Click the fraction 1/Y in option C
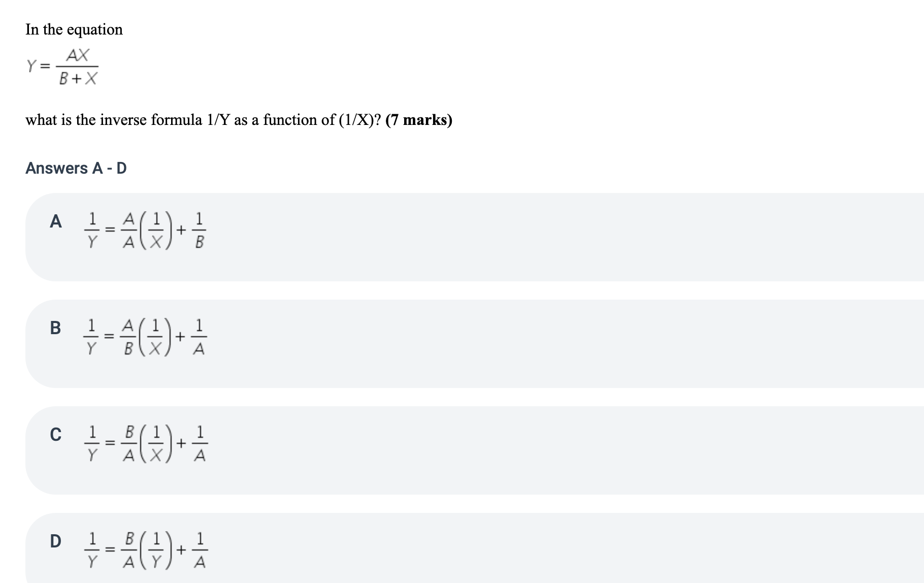The height and width of the screenshot is (583, 924). (x=92, y=444)
